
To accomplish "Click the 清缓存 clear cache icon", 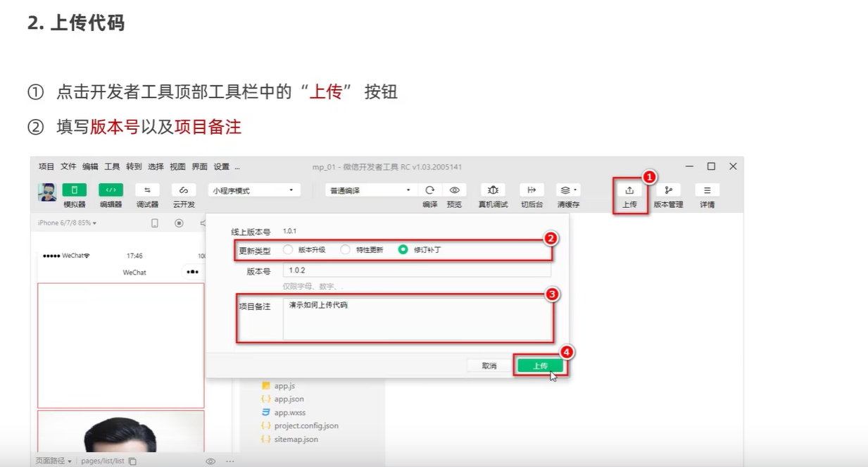I will click(x=568, y=190).
